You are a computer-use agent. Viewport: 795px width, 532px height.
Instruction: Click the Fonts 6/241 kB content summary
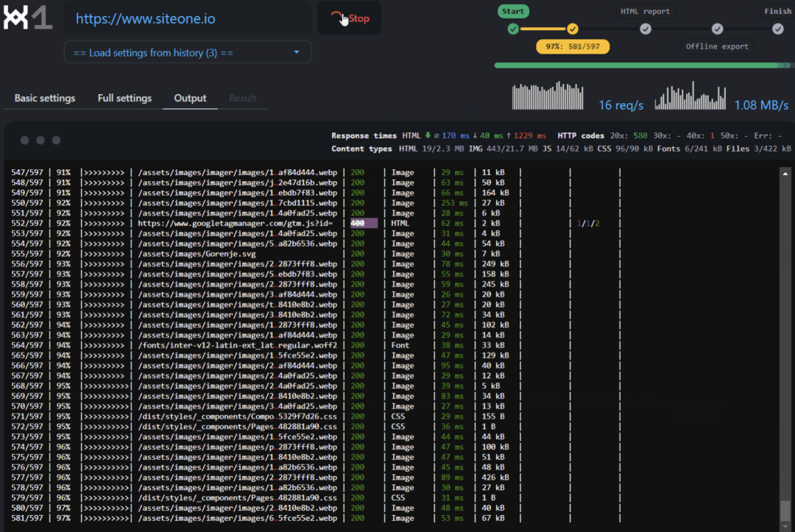coord(690,149)
